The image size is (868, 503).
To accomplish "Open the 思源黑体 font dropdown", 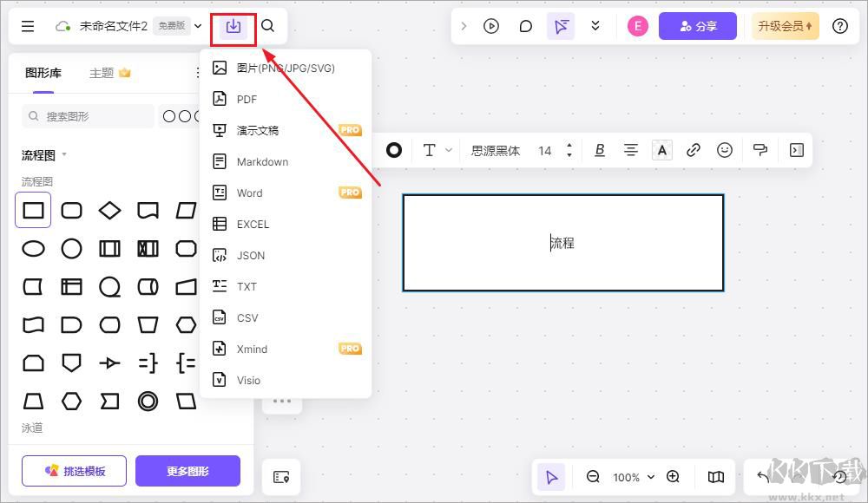I will coord(495,151).
